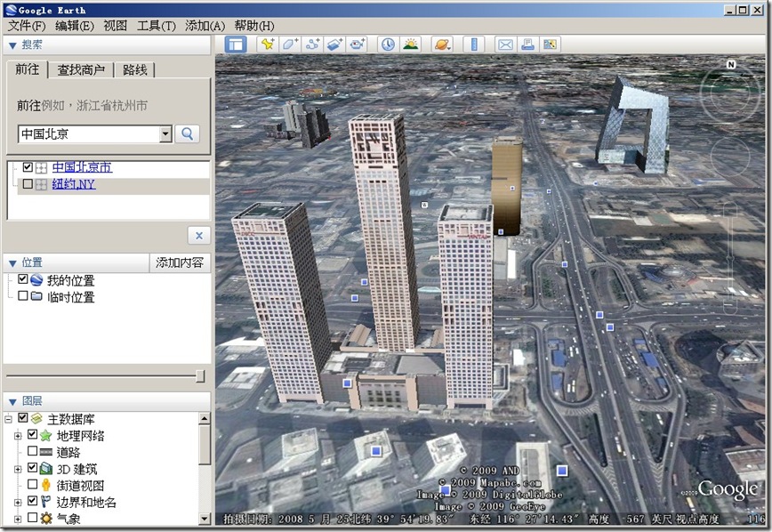Image resolution: width=772 pixels, height=532 pixels.
Task: Record a tour with the camera icon
Action: pyautogui.click(x=358, y=44)
